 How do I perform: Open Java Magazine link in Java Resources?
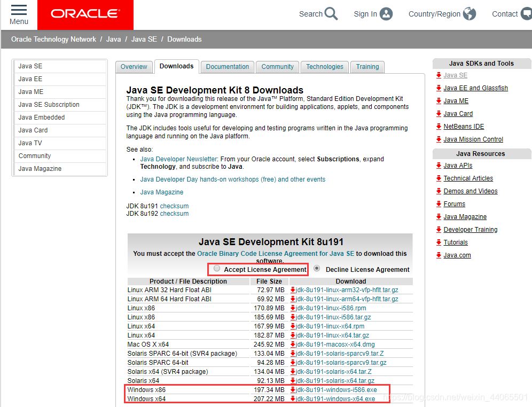click(465, 217)
